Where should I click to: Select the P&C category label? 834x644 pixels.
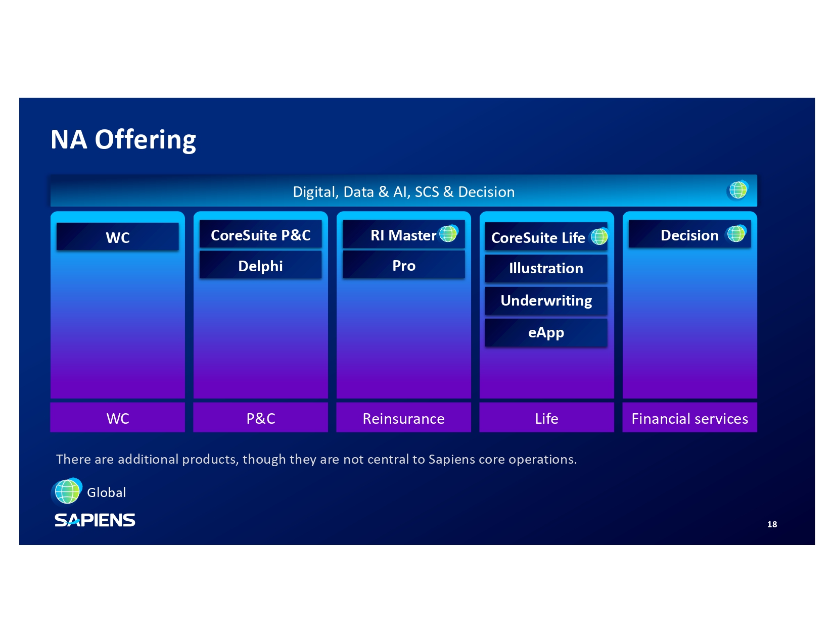tap(260, 418)
